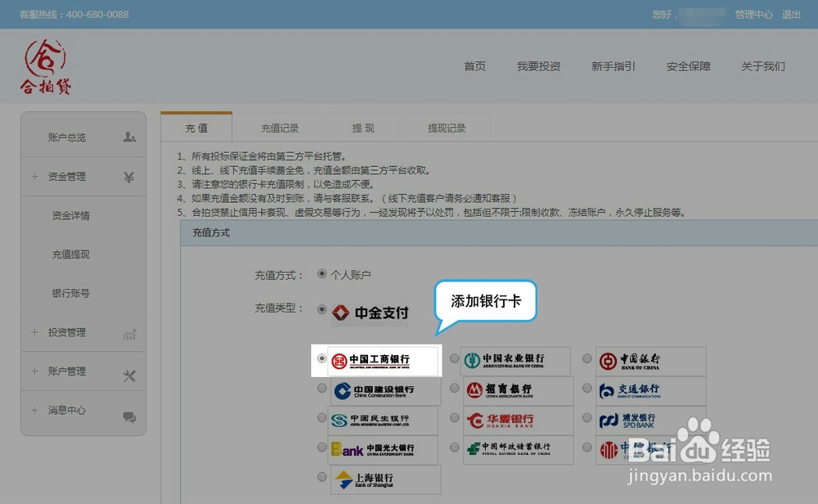Click the 中国邮政储蓄银行 bank logo
The width and height of the screenshot is (818, 504).
518,450
